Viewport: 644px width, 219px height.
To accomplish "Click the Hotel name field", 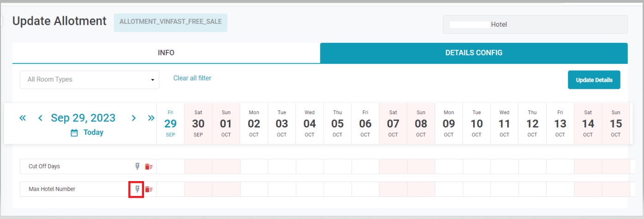I will click(535, 24).
